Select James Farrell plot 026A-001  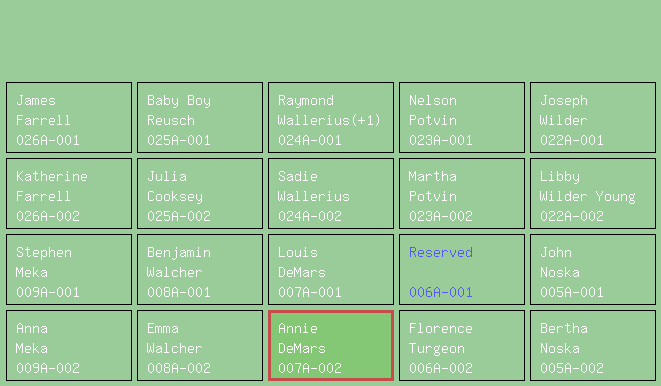pos(69,118)
